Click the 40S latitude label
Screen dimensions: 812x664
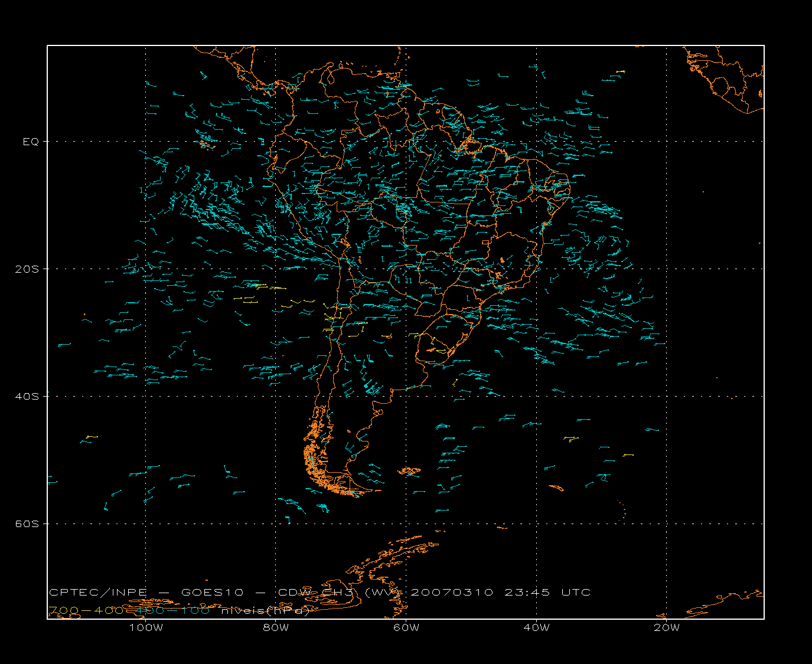[x=27, y=397]
